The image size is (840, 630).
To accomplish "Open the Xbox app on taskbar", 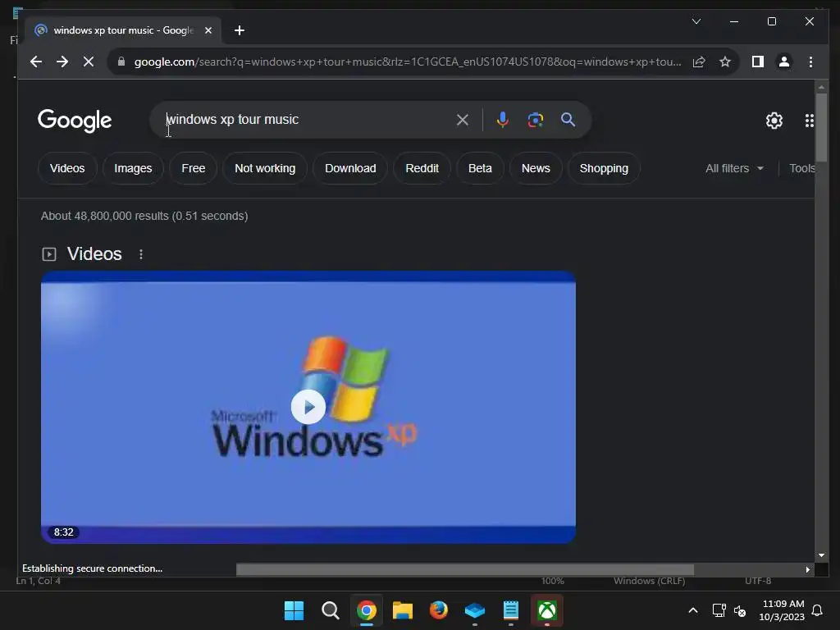I will [547, 610].
